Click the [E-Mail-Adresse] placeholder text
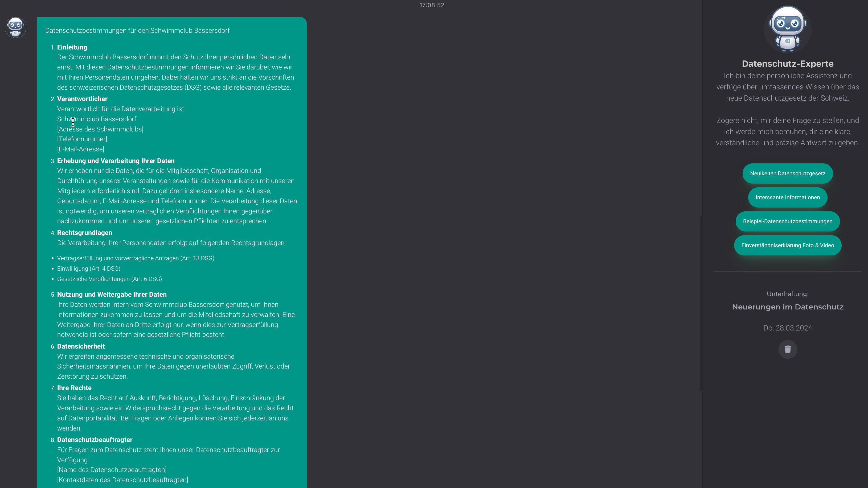This screenshot has height=488, width=868. pos(80,149)
